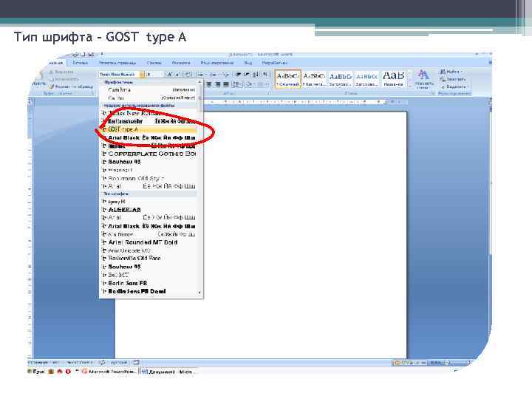Click the Shrink Font icon

(178, 75)
